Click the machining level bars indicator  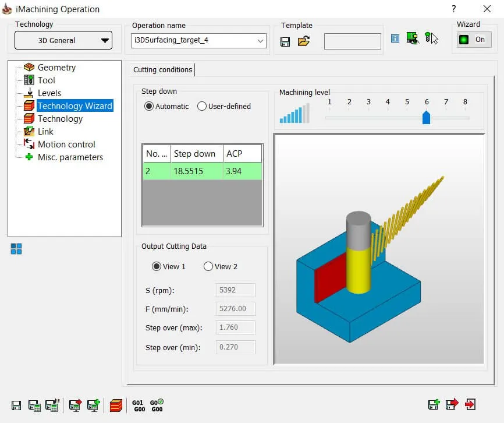pyautogui.click(x=294, y=113)
